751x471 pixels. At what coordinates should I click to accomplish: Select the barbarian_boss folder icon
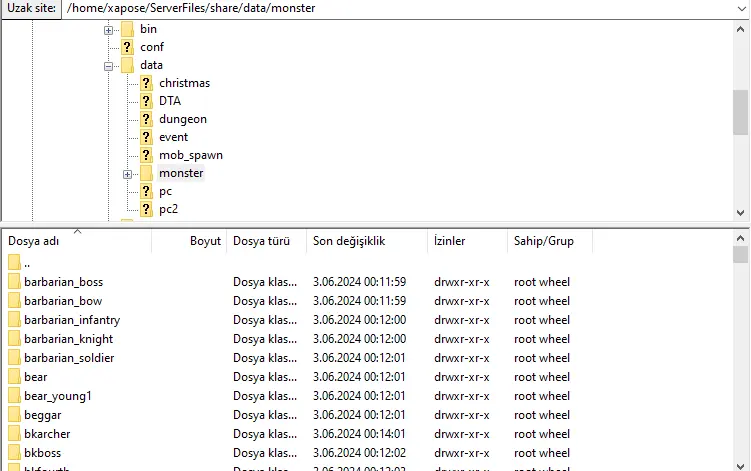(14, 282)
